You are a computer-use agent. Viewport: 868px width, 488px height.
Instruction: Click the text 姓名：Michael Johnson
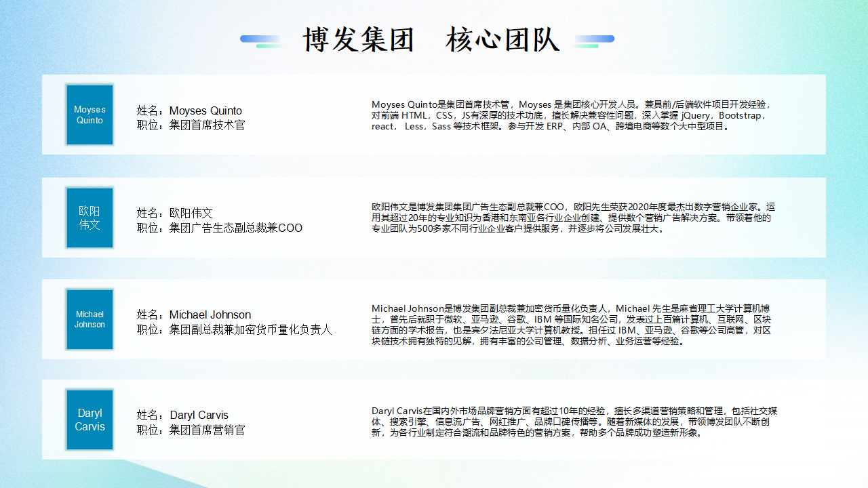click(x=194, y=314)
